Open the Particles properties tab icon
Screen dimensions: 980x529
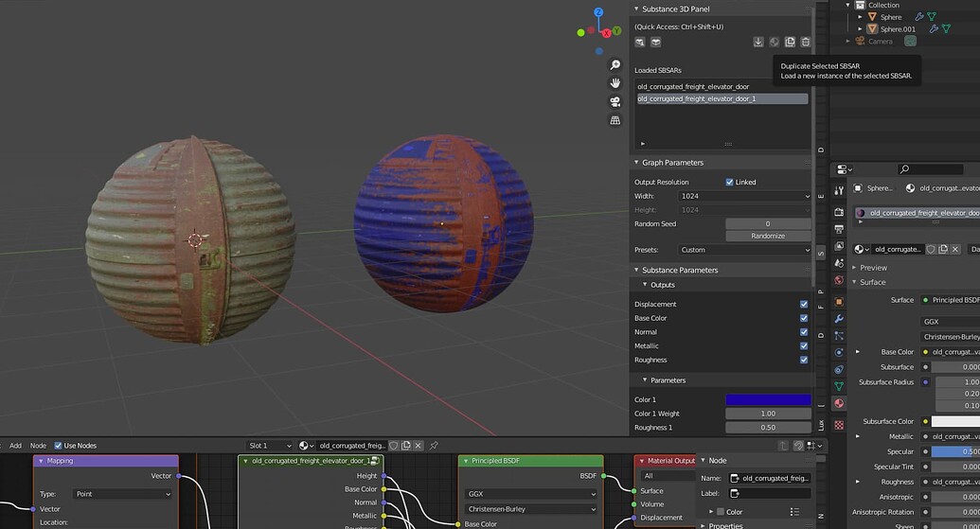[x=839, y=335]
